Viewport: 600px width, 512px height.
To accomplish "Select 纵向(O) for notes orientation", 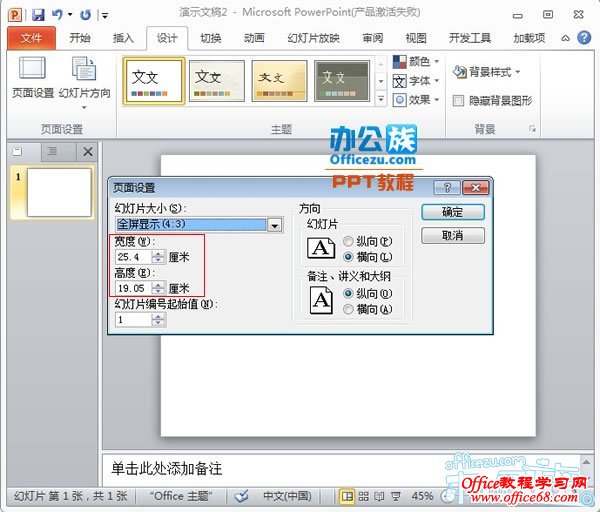I will [x=368, y=294].
